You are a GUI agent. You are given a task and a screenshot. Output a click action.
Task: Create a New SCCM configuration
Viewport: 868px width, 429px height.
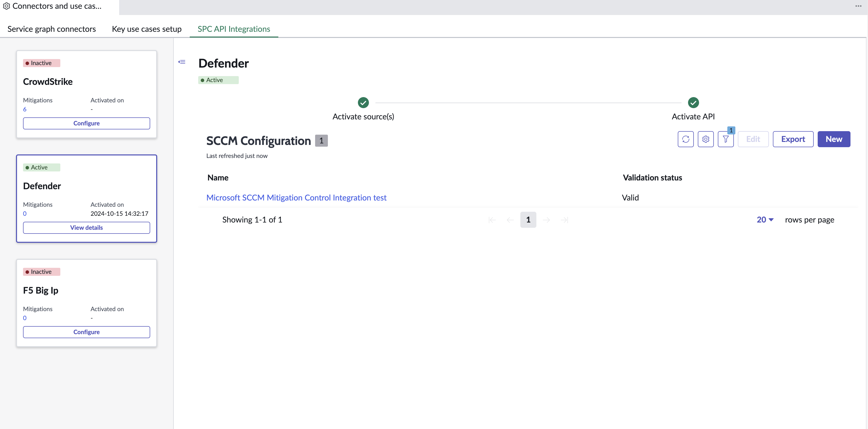[x=834, y=139]
